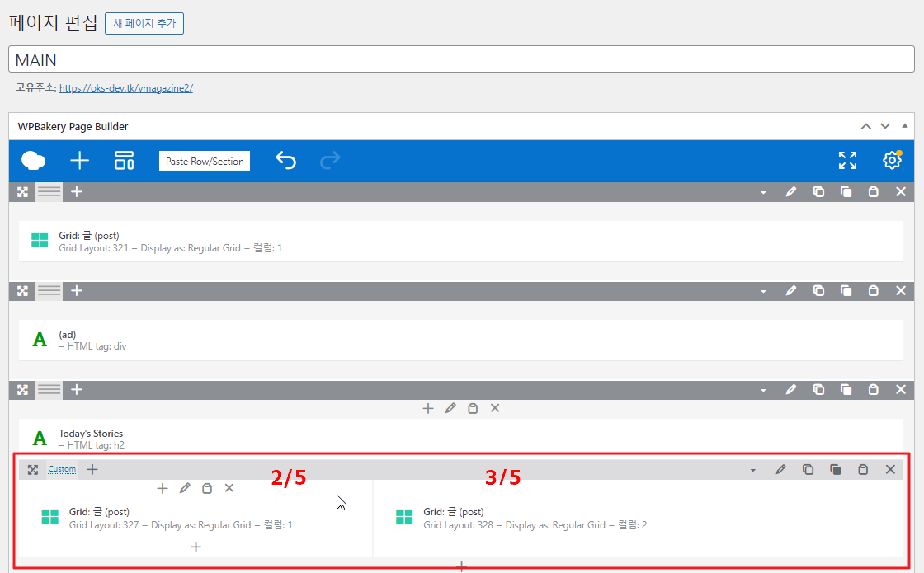Edit the (ad) row settings
The height and width of the screenshot is (573, 924).
click(791, 291)
